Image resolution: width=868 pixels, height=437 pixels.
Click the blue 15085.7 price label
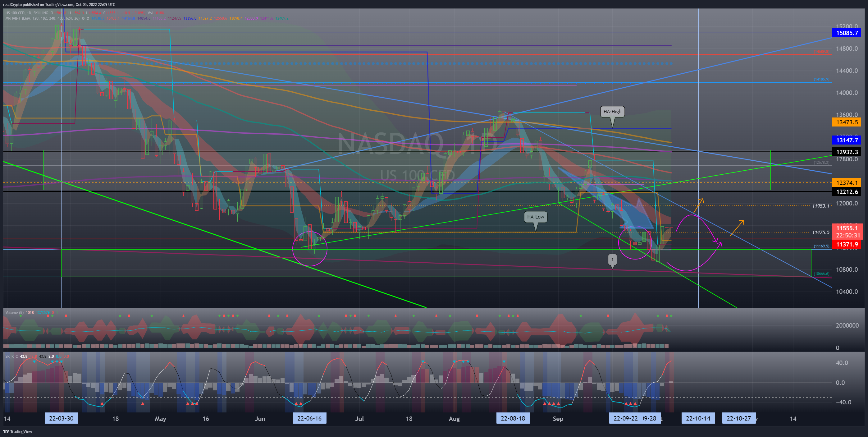847,33
